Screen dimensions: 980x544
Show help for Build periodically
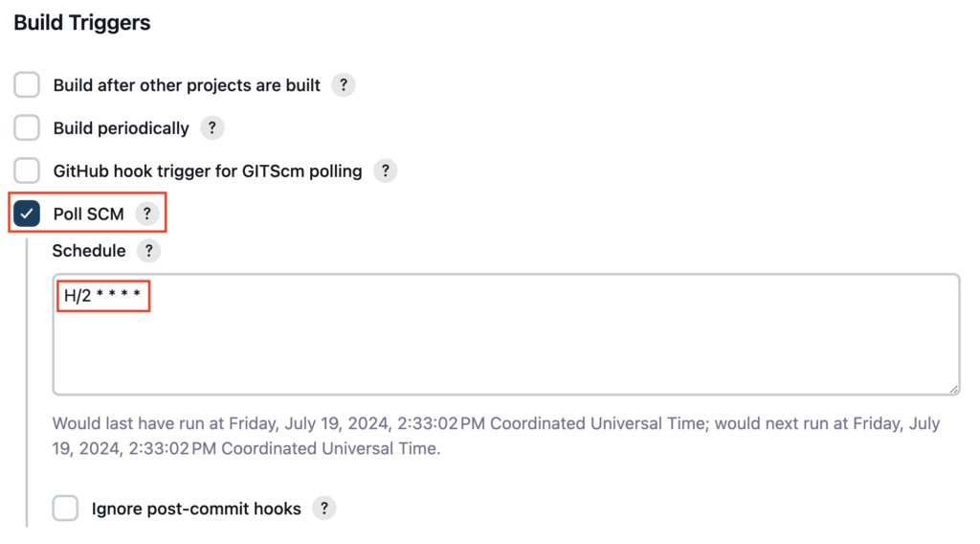(212, 128)
